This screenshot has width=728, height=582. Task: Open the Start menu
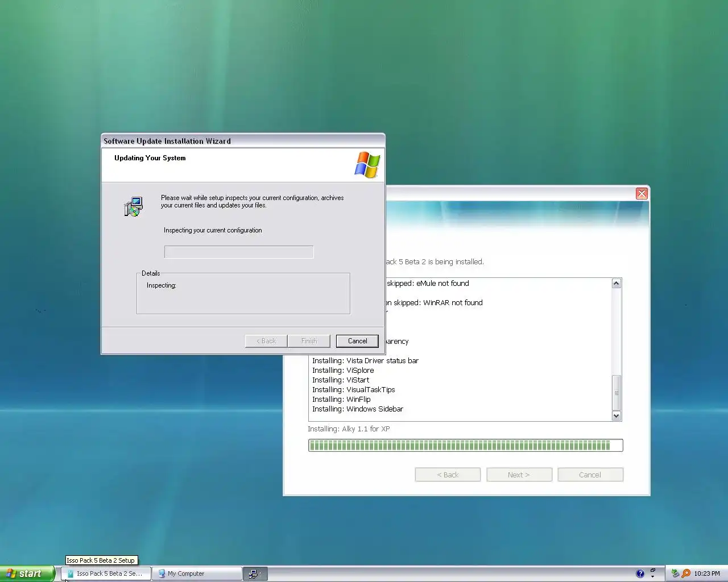click(27, 573)
